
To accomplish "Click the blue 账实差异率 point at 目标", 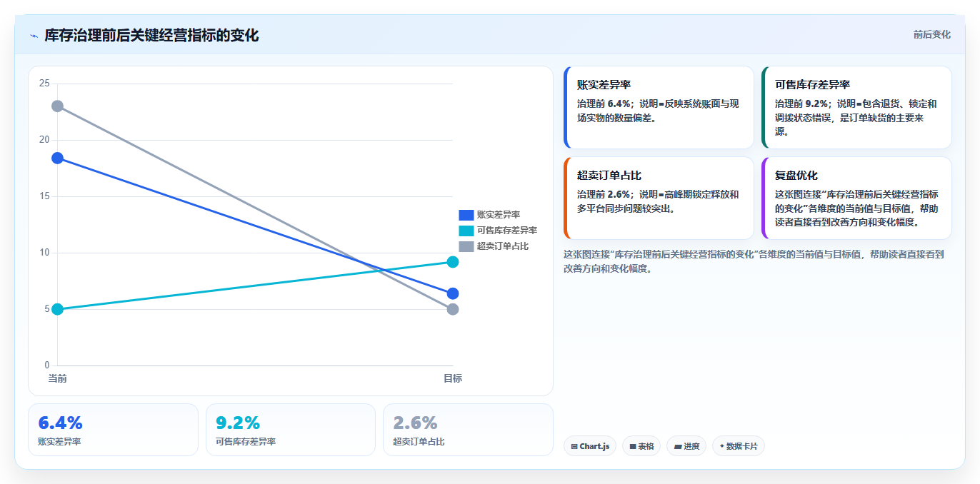I will coord(453,293).
